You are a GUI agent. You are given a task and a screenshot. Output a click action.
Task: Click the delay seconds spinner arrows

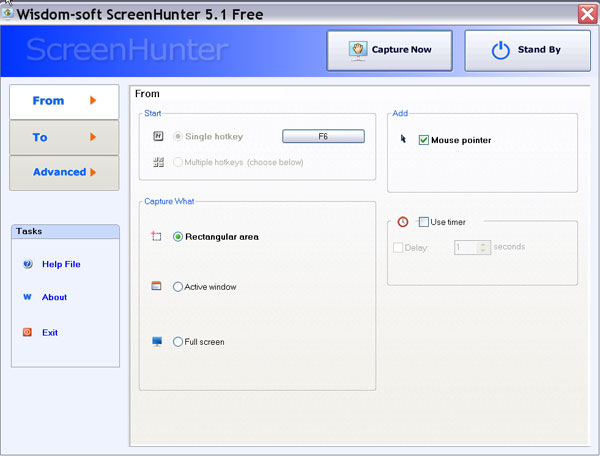[484, 247]
